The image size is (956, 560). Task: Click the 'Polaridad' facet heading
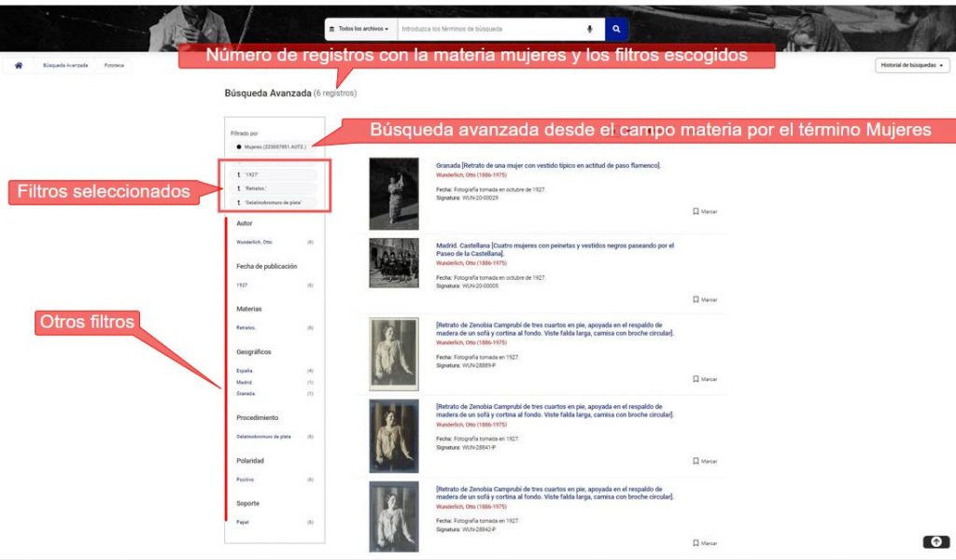[x=250, y=461]
